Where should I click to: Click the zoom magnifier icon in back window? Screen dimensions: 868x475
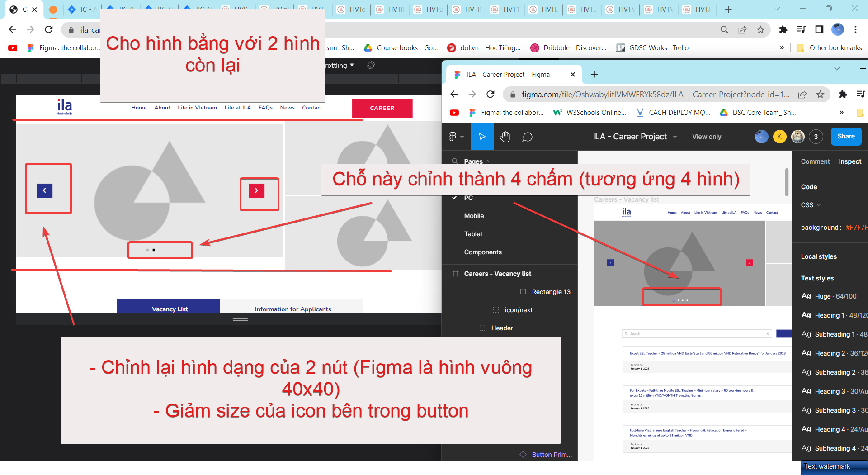[x=724, y=29]
